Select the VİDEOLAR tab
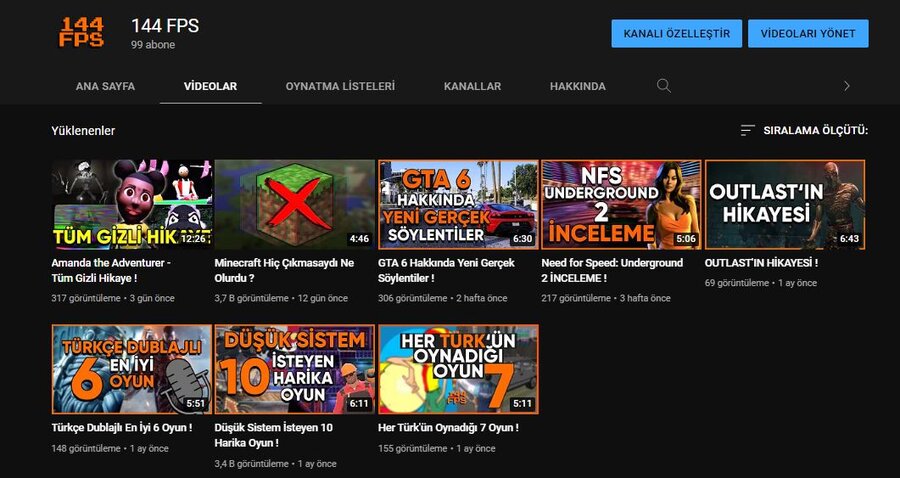This screenshot has height=478, width=900. click(210, 87)
